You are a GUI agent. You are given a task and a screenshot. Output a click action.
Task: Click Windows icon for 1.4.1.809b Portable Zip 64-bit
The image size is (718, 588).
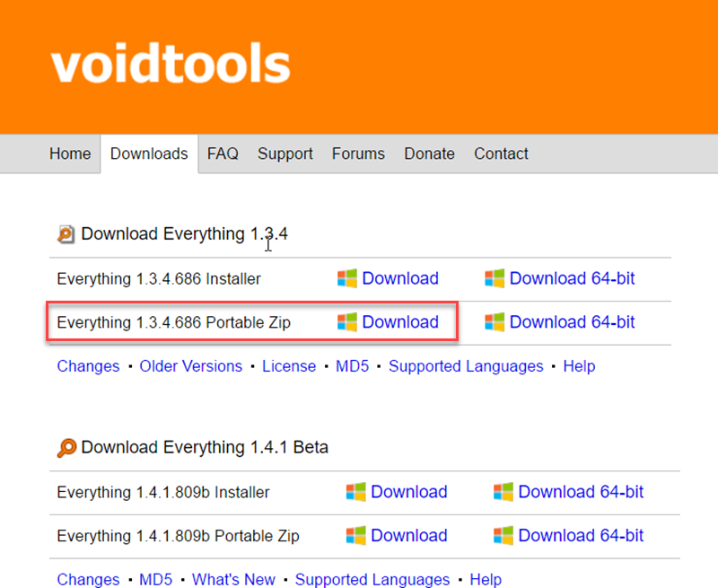click(x=503, y=536)
